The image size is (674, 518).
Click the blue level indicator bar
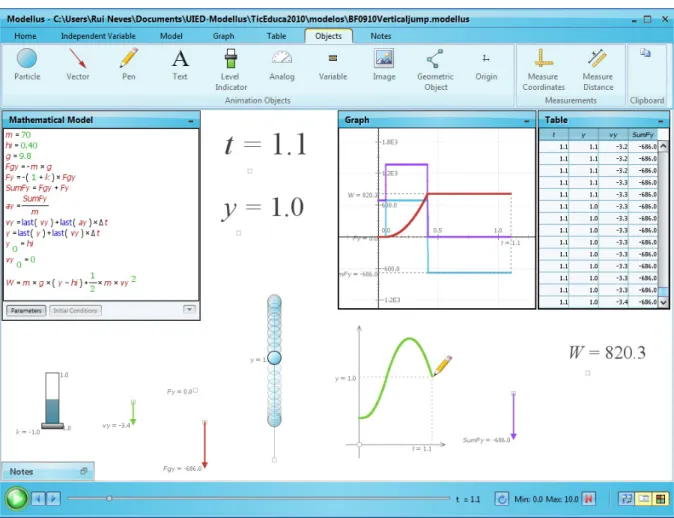pos(52,411)
